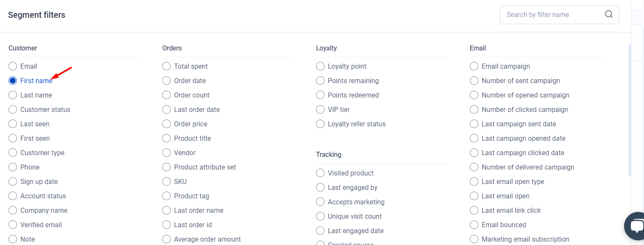
Task: Select the SKU filter option
Action: pyautogui.click(x=167, y=181)
